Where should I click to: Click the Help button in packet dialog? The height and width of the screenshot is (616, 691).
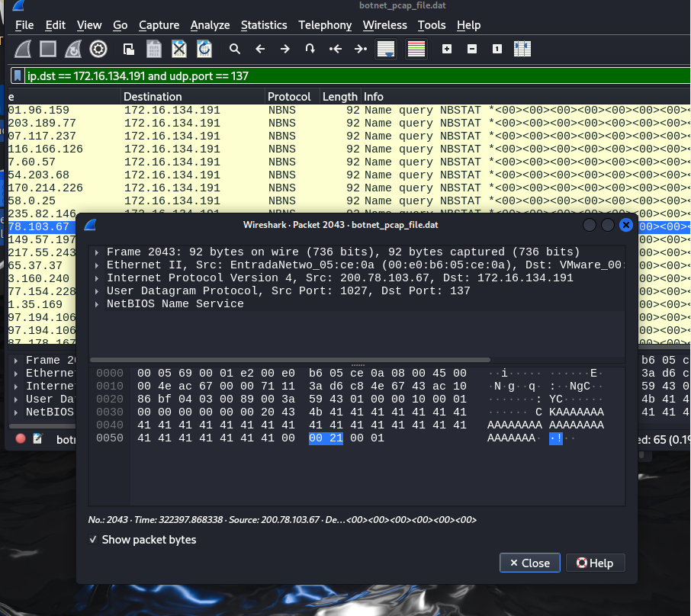pyautogui.click(x=594, y=563)
